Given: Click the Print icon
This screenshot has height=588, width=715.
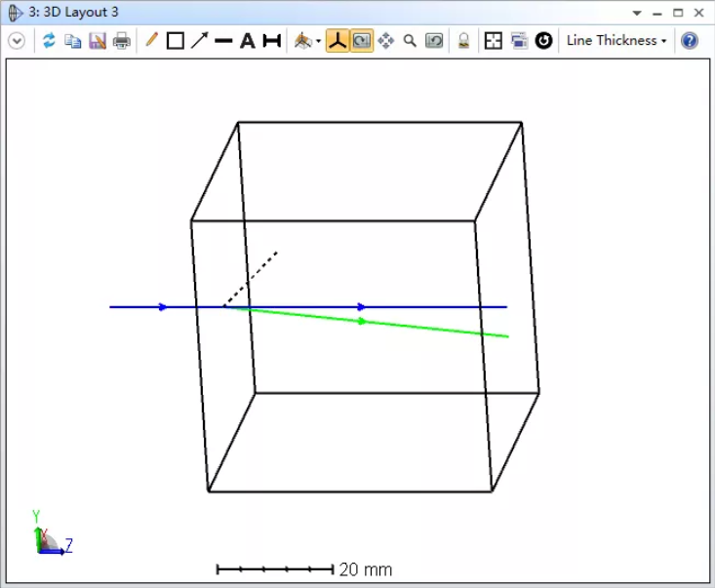Looking at the screenshot, I should pos(121,41).
